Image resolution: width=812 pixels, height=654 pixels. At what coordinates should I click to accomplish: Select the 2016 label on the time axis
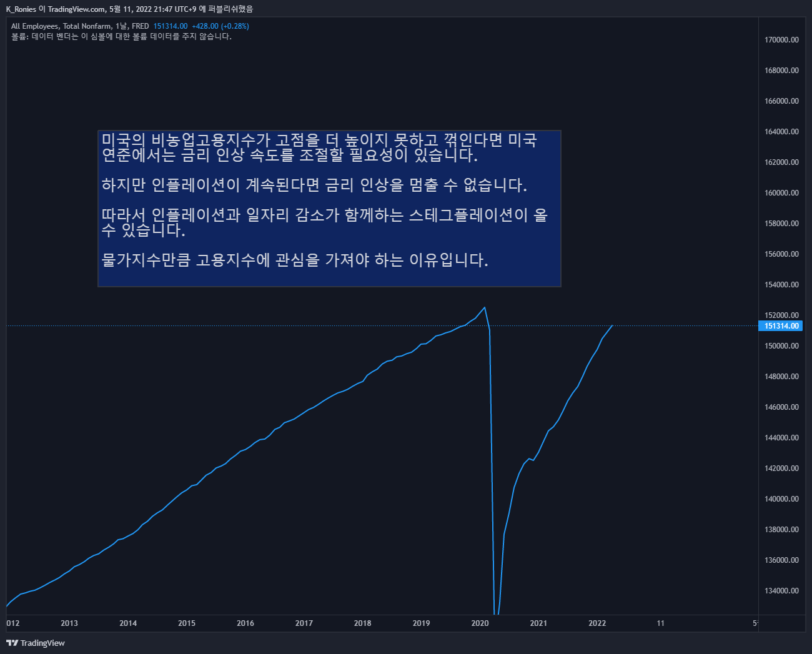245,623
